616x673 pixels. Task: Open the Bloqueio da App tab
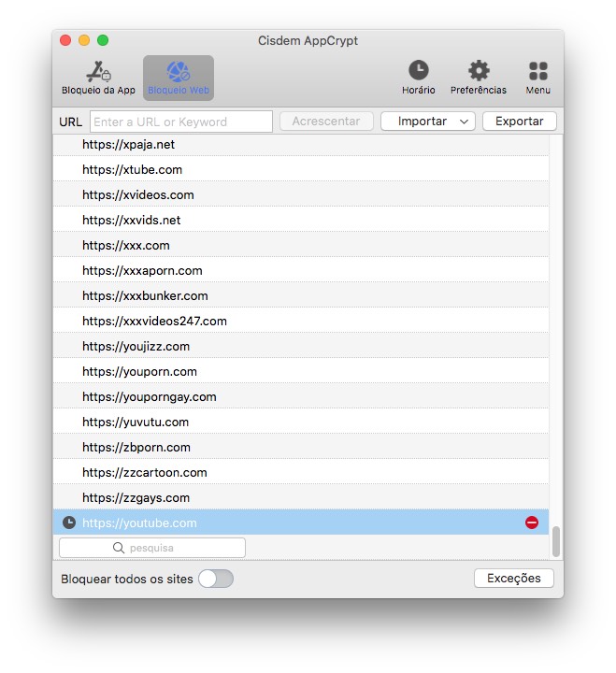(x=98, y=78)
